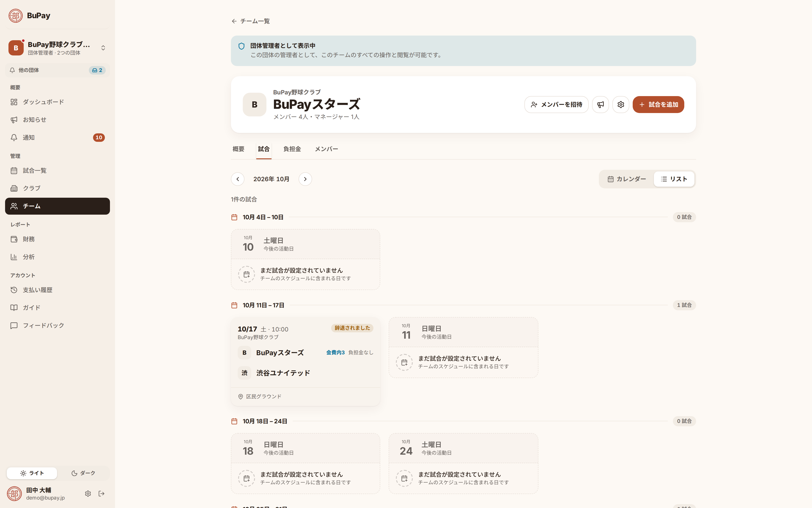Image resolution: width=812 pixels, height=508 pixels.
Task: Open the 10/17 match against 渋谷ユナイテッド
Action: pos(305,362)
